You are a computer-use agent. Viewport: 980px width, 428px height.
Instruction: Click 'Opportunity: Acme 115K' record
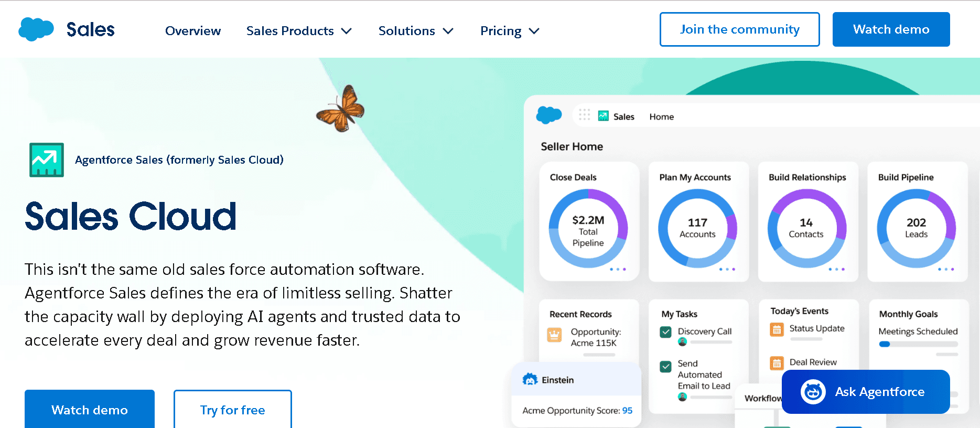(596, 337)
